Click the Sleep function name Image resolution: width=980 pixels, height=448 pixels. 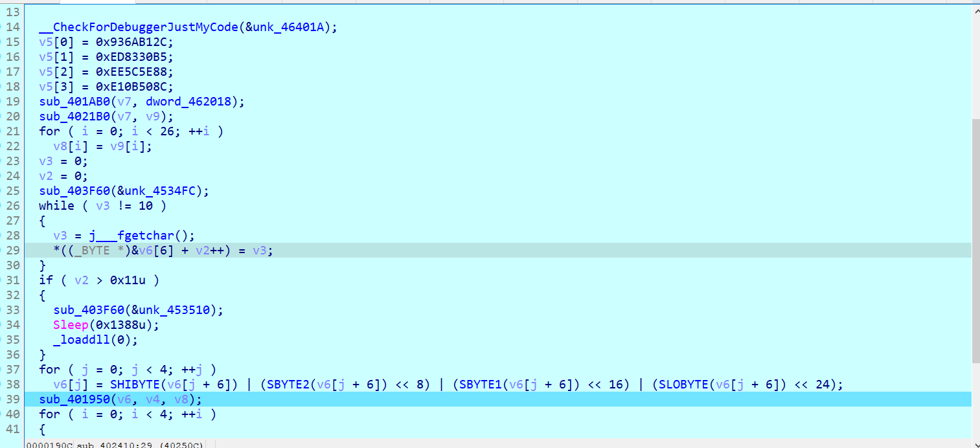pos(71,325)
